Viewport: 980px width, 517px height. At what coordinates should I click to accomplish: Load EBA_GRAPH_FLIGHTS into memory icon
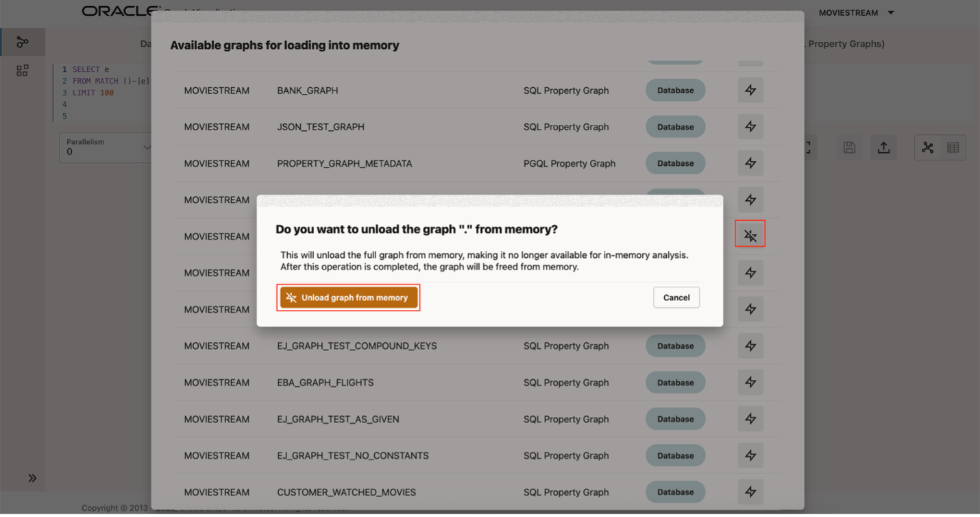click(750, 383)
